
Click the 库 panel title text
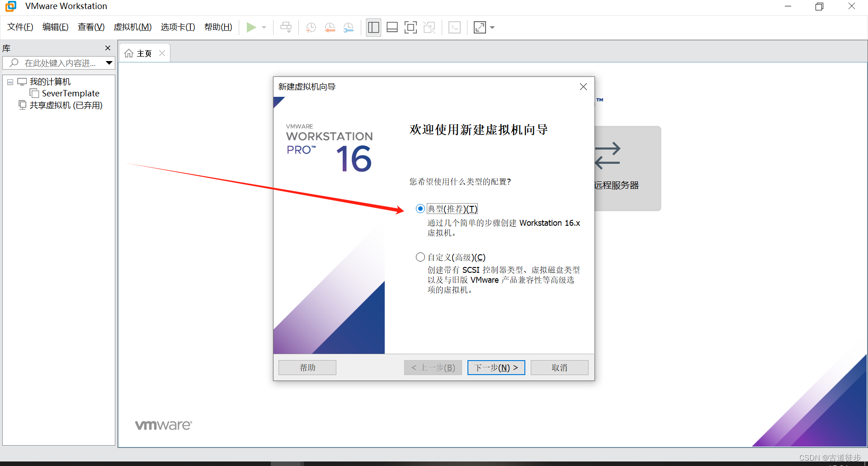tap(6, 48)
